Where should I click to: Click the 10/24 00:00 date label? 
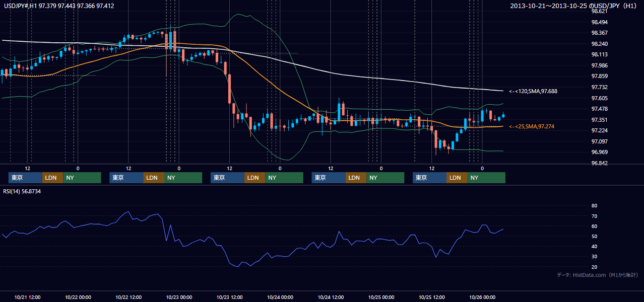point(280,297)
